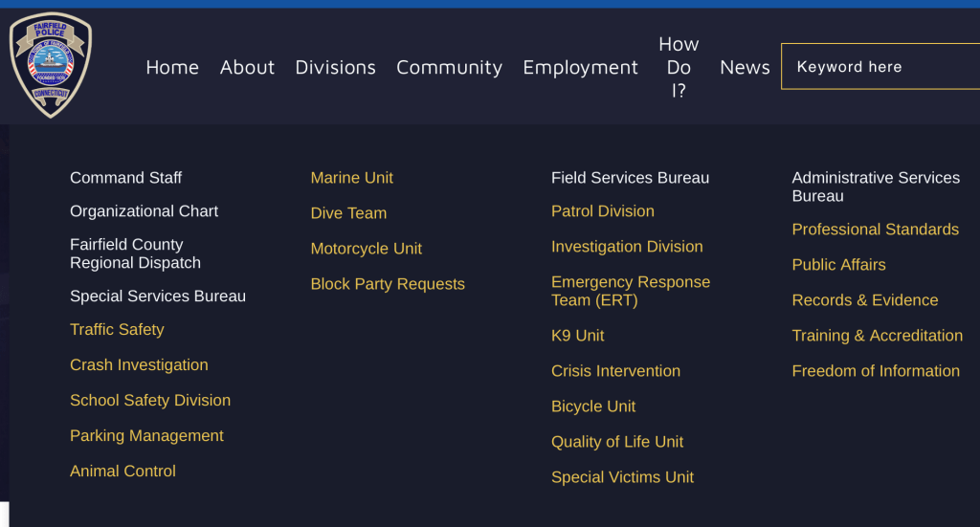This screenshot has width=980, height=527.
Task: Open the Patrol Division link
Action: (602, 211)
